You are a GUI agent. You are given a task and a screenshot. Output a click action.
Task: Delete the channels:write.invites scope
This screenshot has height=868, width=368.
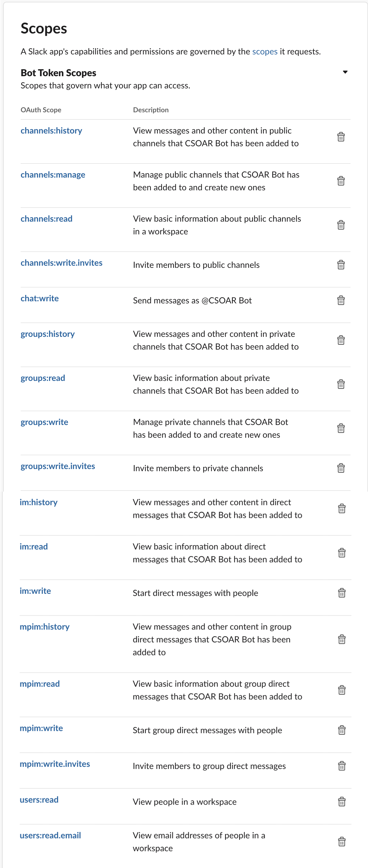341,265
